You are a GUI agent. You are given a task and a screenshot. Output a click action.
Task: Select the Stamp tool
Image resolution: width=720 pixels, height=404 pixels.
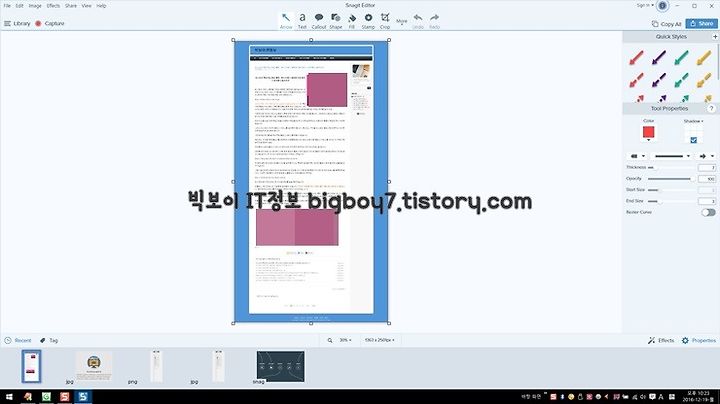(368, 21)
